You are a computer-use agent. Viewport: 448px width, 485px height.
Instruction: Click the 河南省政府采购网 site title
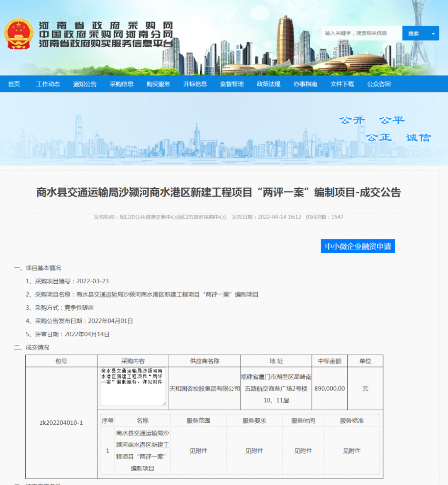pyautogui.click(x=106, y=25)
